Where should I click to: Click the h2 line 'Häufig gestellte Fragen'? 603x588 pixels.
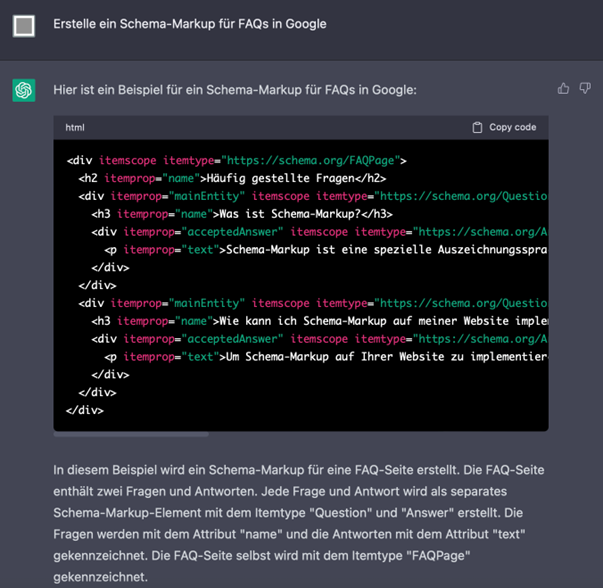coord(232,178)
